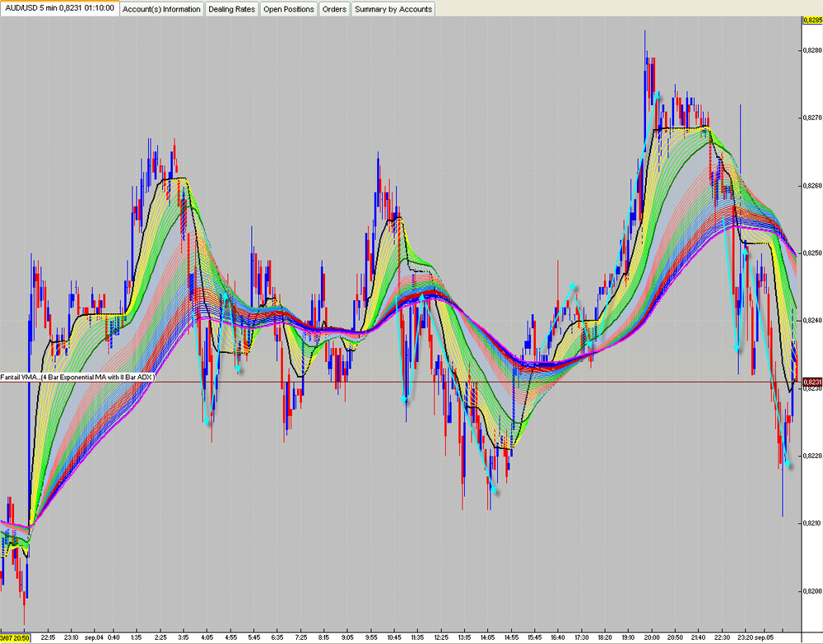823x644 pixels.
Task: Click the 0,8260 price axis label
Action: pos(811,186)
